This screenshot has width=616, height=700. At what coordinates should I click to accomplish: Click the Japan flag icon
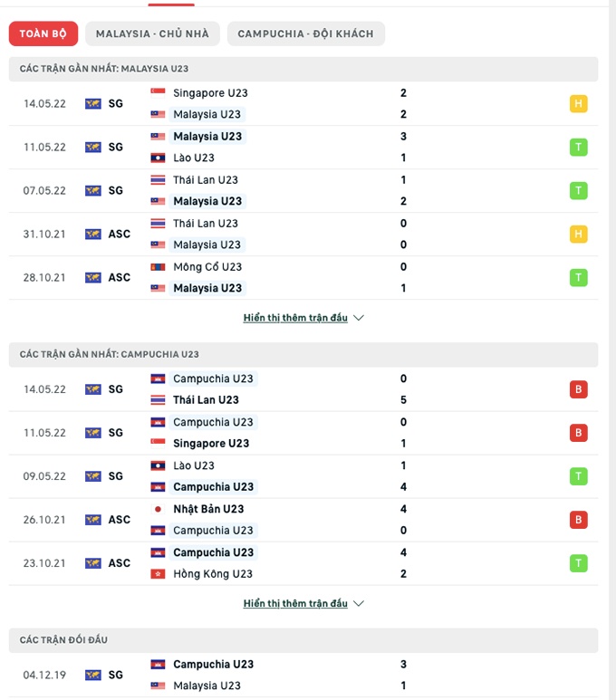159,509
